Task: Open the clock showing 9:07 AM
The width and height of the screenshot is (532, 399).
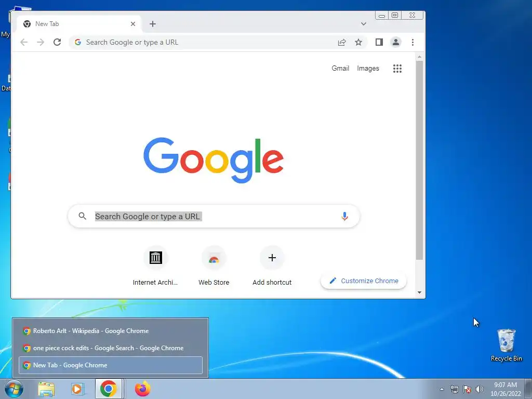Action: tap(506, 389)
